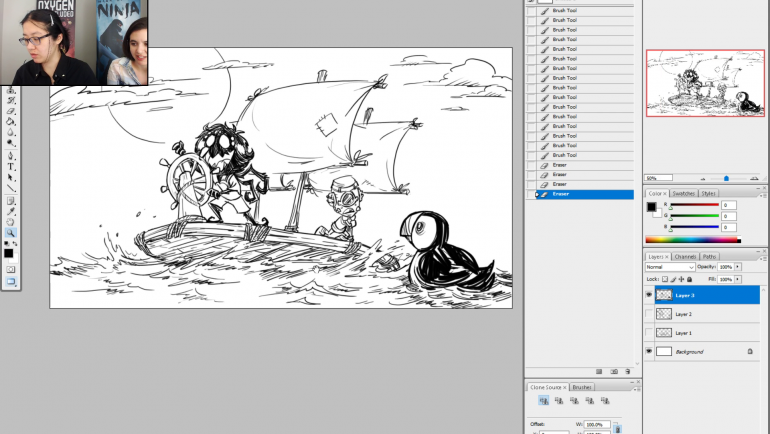Image resolution: width=770 pixels, height=434 pixels.
Task: Select the last Eraser history state
Action: 580,194
